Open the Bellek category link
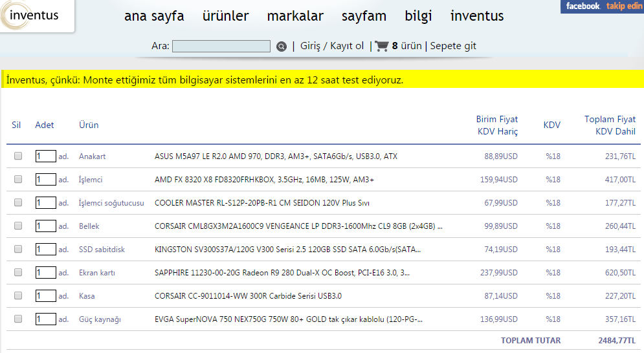The height and width of the screenshot is (353, 644). pyautogui.click(x=89, y=226)
